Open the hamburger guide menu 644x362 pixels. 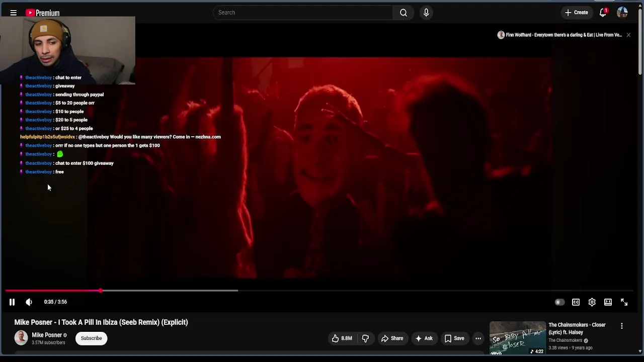pyautogui.click(x=14, y=13)
